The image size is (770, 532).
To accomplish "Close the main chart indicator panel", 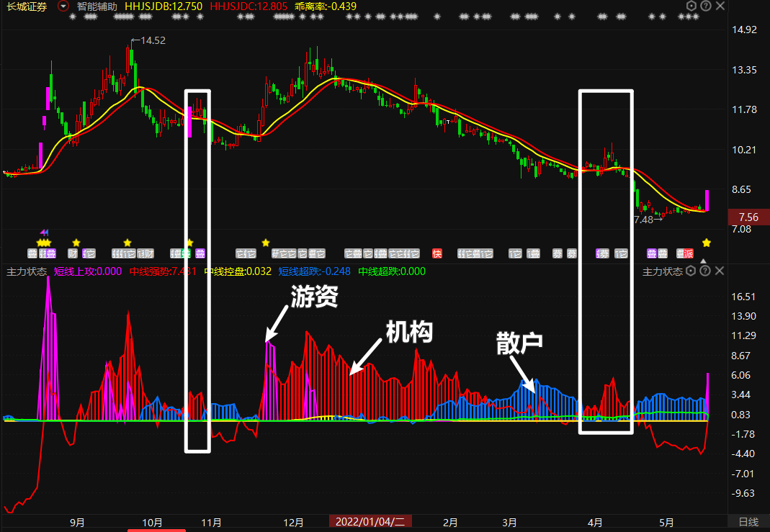I will pyautogui.click(x=719, y=6).
